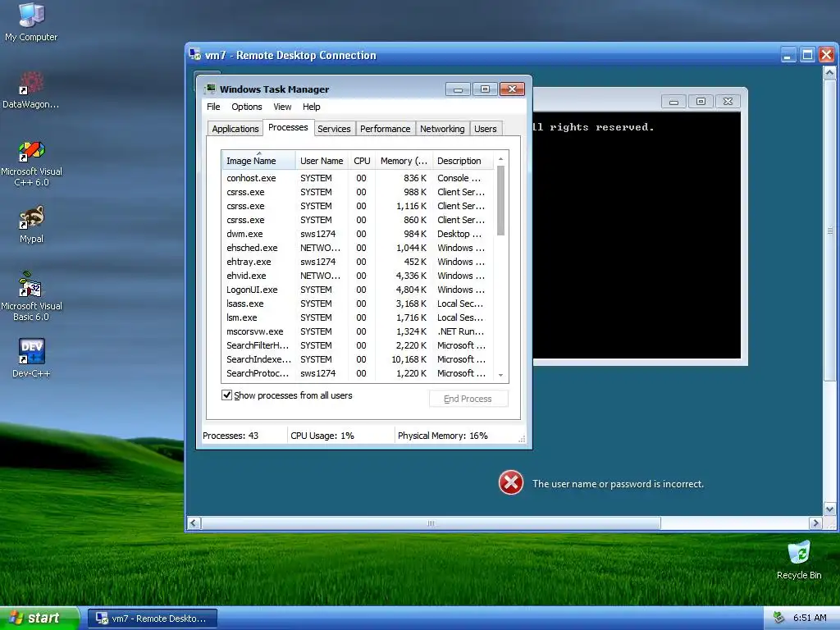Select the mscorsvw.exe process row
The width and height of the screenshot is (840, 630).
pos(358,331)
